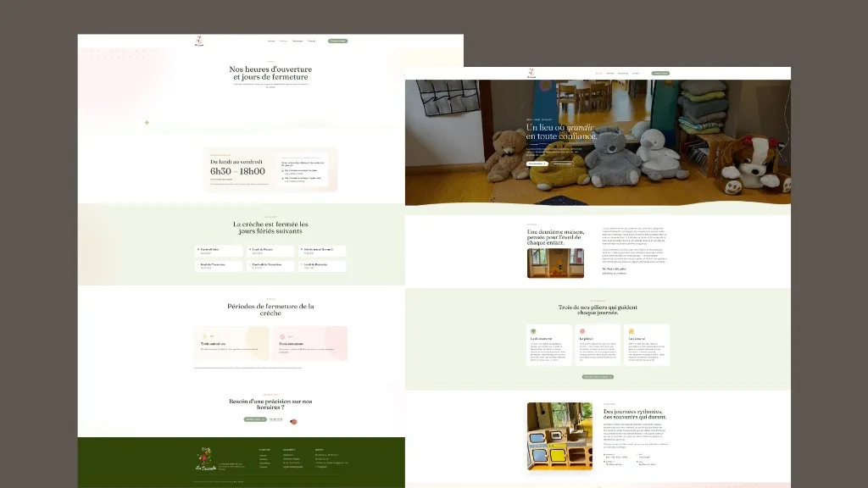Click the green sparkle star icon on opening-hours page
Image resolution: width=868 pixels, height=488 pixels.
[147, 122]
